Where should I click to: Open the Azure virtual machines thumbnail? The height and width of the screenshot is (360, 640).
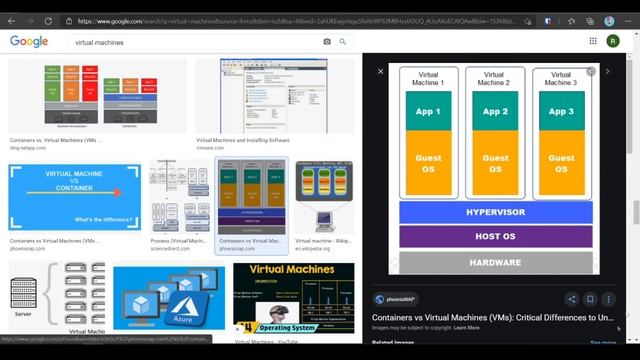click(169, 298)
